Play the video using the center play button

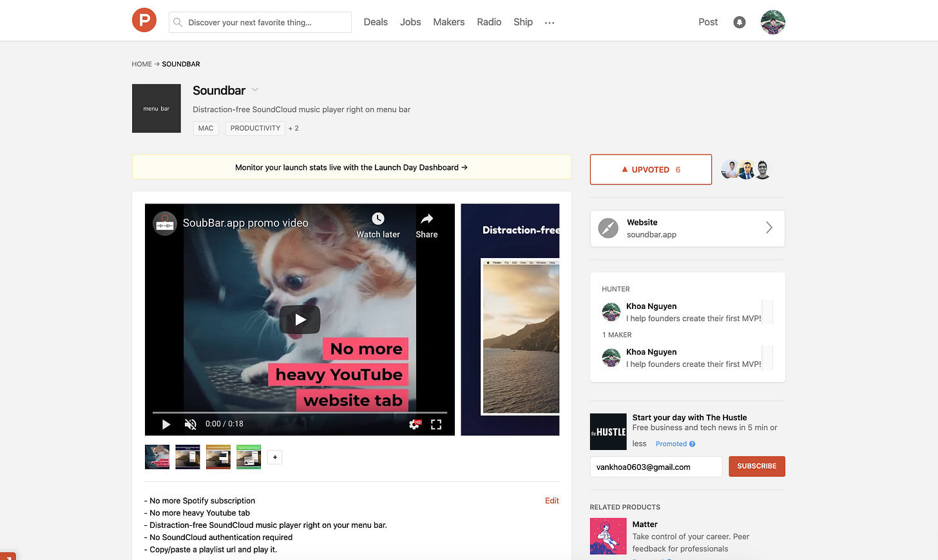[x=300, y=319]
